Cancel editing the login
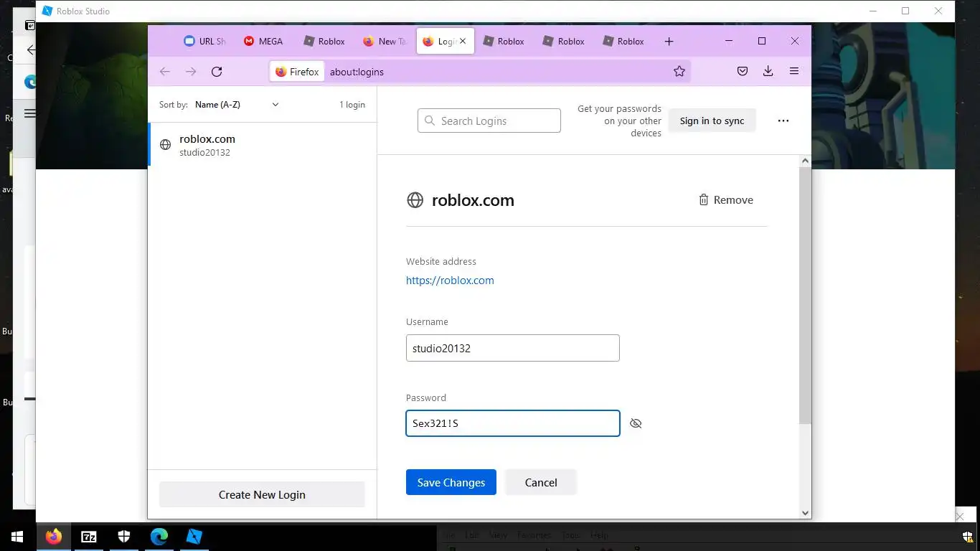 [541, 483]
